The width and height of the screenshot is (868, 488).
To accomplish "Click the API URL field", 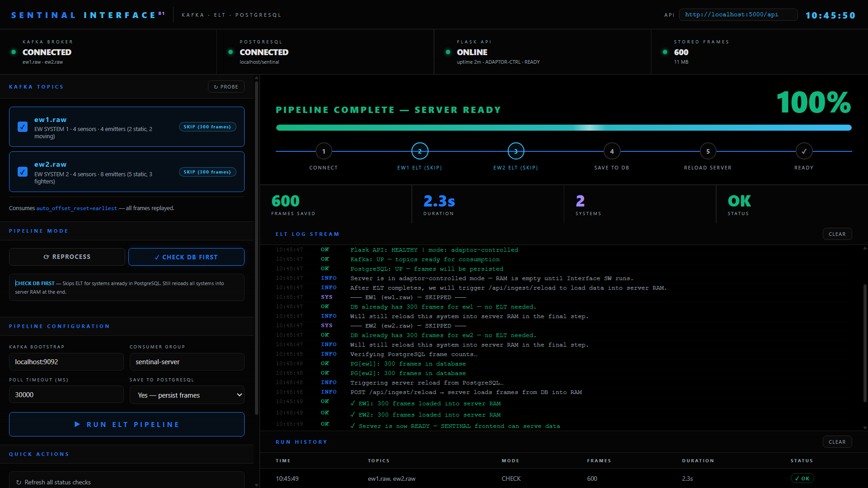I will [x=738, y=14].
